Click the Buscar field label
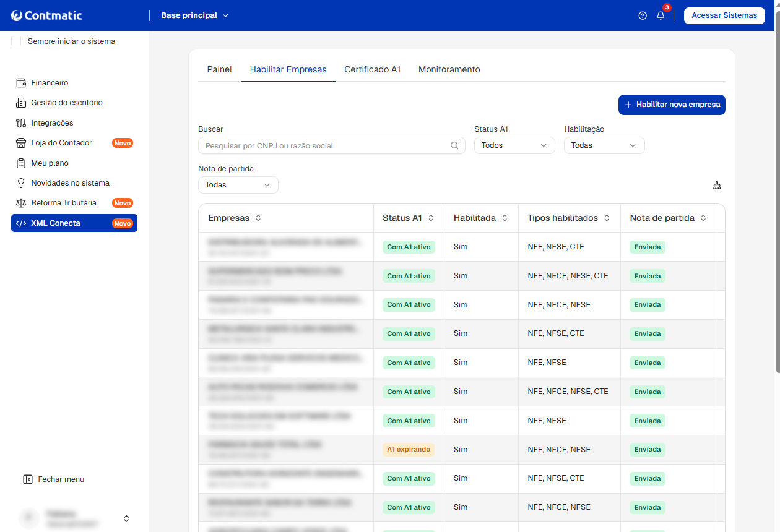 pos(210,129)
